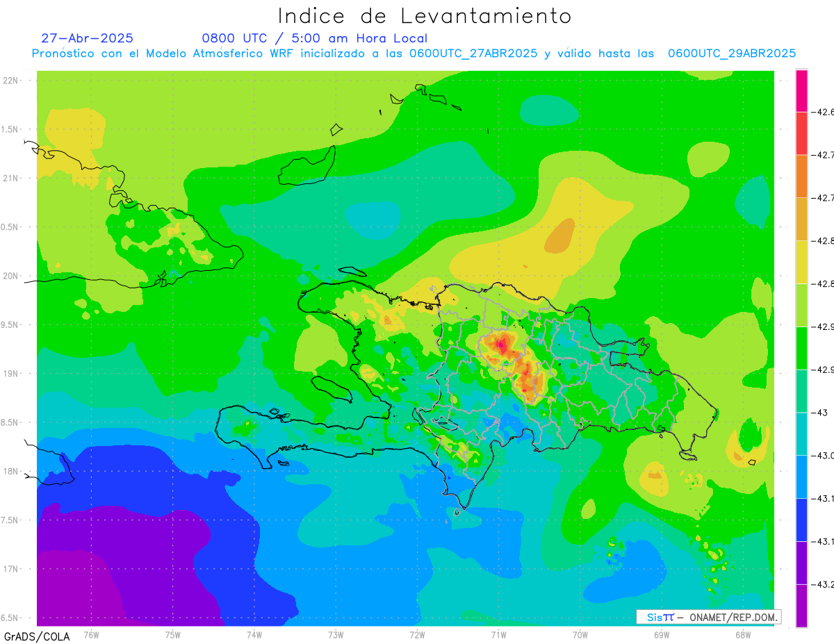The image size is (834, 644).
Task: Click the 71W longitude label
Action: (x=498, y=634)
